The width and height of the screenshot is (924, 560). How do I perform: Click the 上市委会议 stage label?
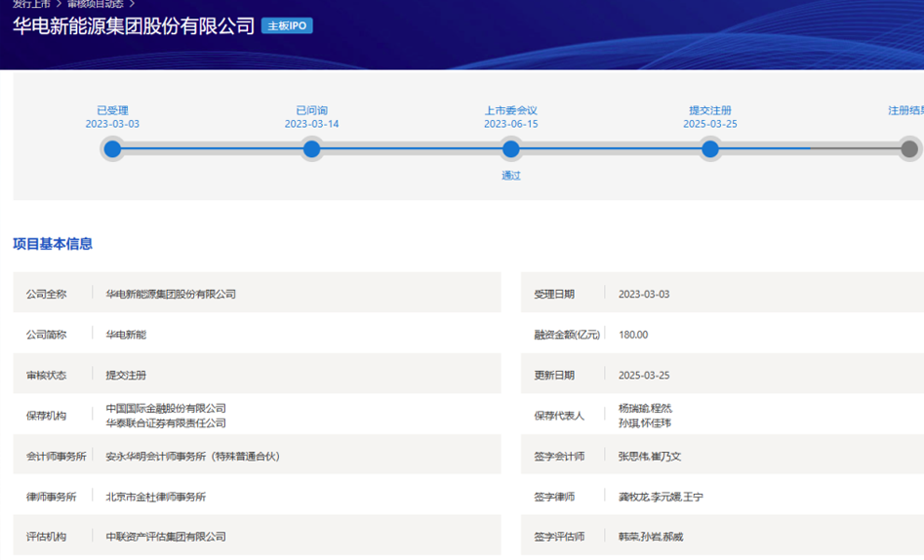tap(511, 110)
